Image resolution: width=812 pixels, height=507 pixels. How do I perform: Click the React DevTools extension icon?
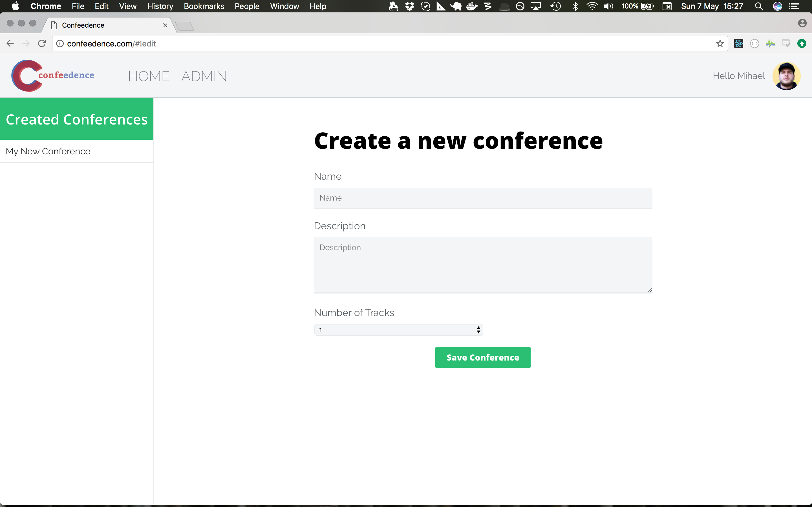738,44
